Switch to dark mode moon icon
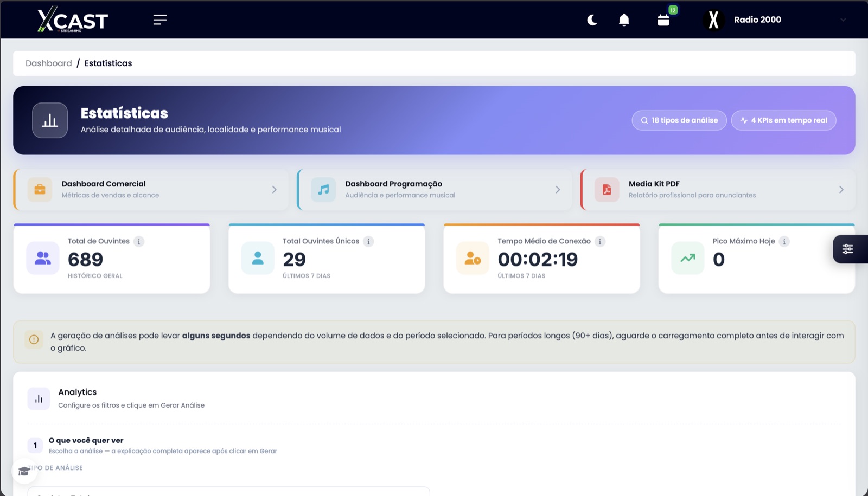The height and width of the screenshot is (496, 868). (x=592, y=20)
